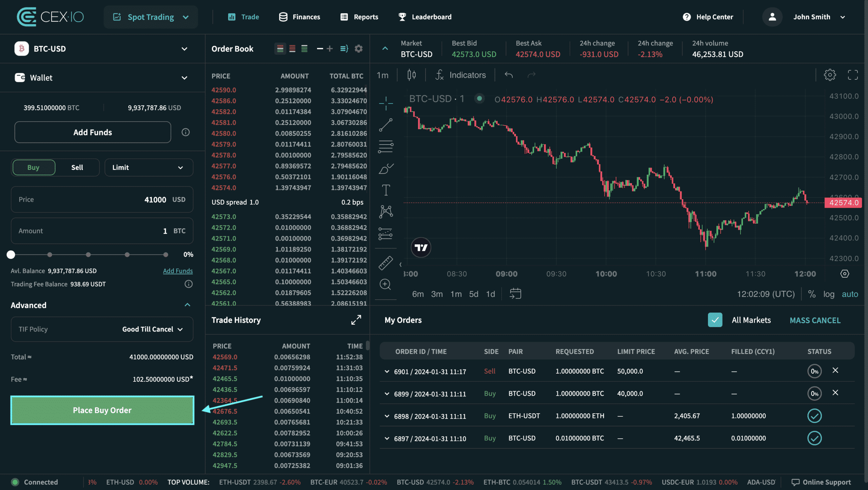868x490 pixels.
Task: Select the Buy side toggle
Action: (34, 167)
